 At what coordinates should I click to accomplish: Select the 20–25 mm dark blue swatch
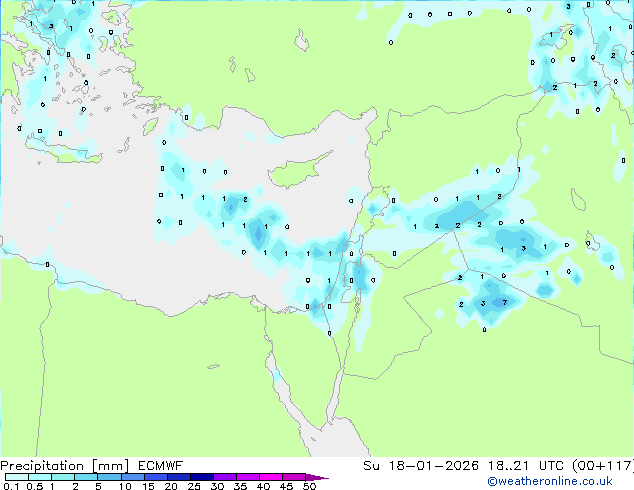pos(178,477)
